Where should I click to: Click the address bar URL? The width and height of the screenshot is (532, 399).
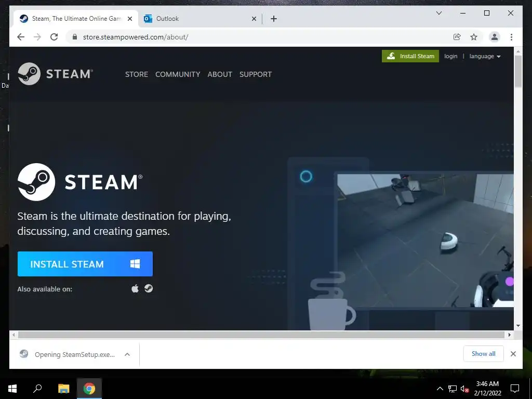136,37
